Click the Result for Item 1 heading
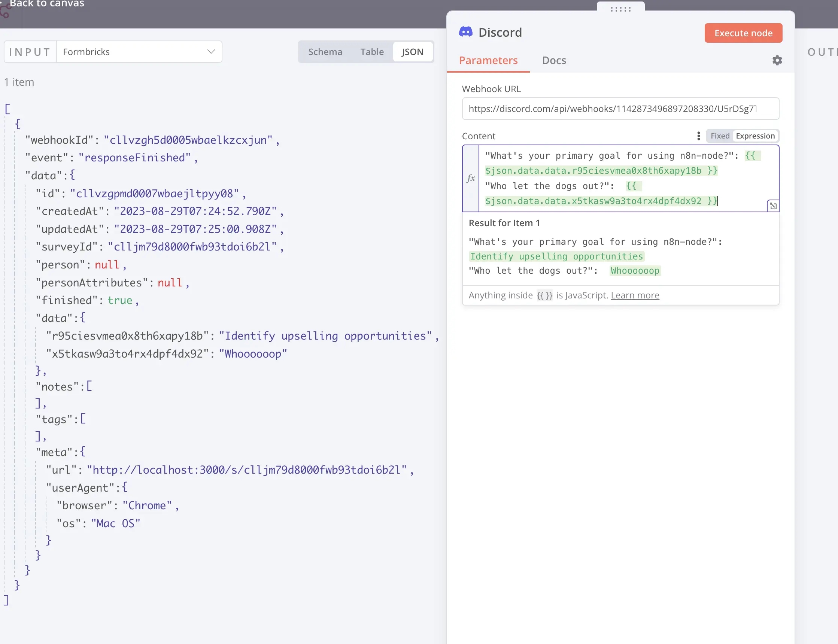This screenshot has width=838, height=644. pyautogui.click(x=504, y=223)
